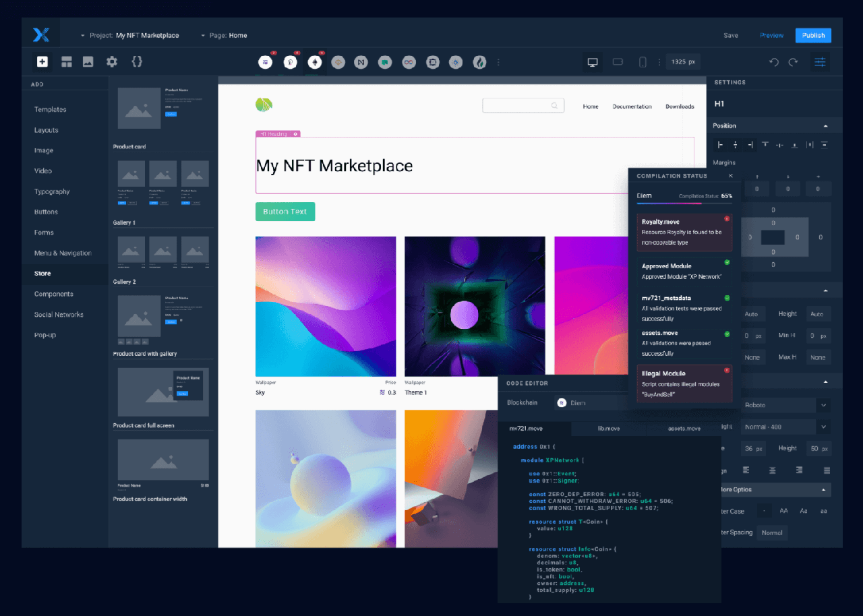The image size is (863, 616).
Task: Set text align to right
Action: (x=800, y=470)
